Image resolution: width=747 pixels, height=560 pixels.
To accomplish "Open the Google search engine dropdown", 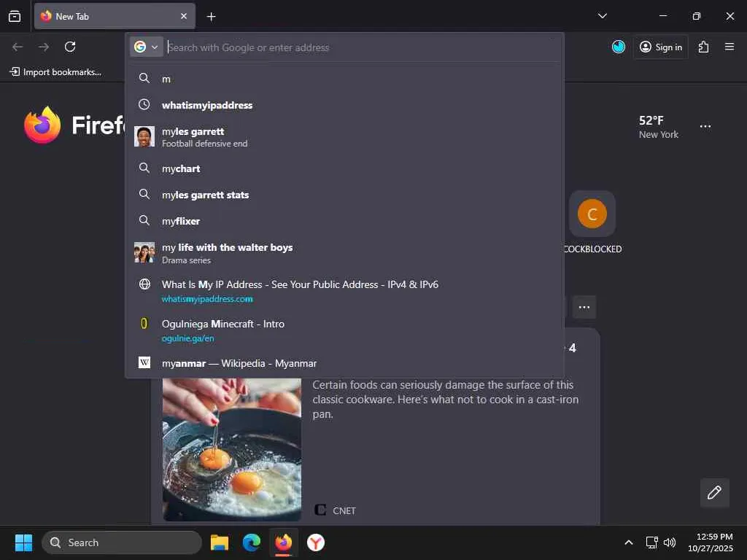I will pyautogui.click(x=146, y=47).
